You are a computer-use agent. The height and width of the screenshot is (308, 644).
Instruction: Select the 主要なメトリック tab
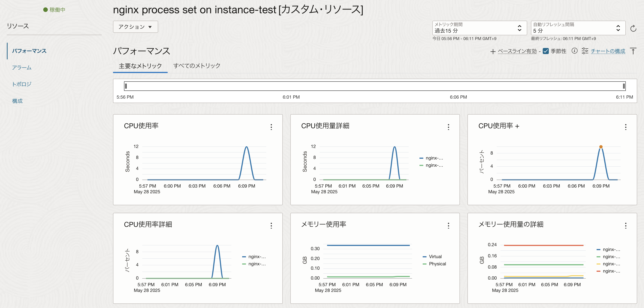[140, 66]
